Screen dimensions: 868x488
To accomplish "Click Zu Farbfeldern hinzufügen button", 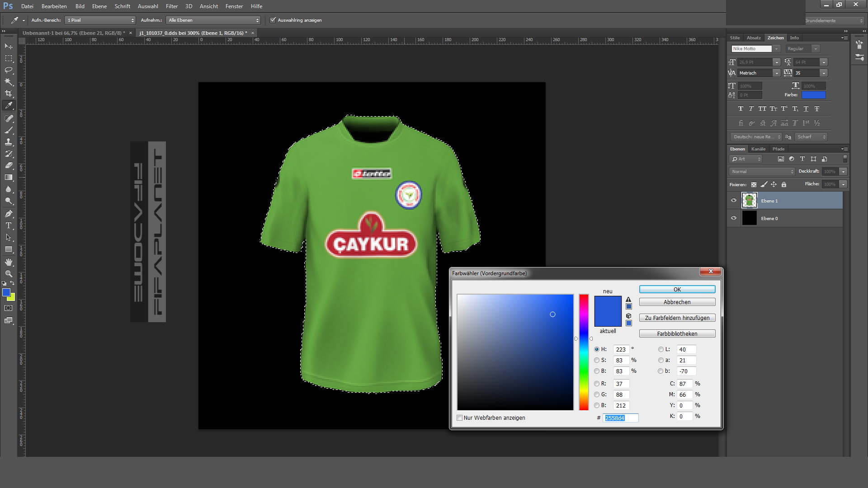I will [677, 318].
